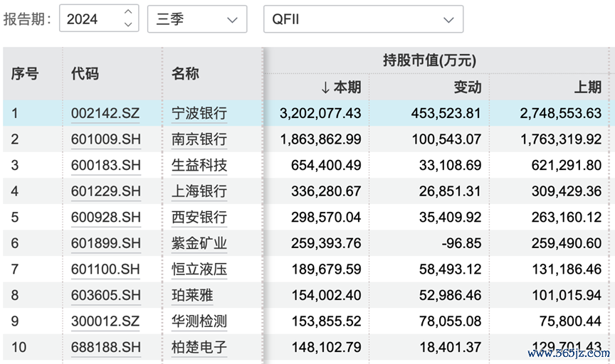The width and height of the screenshot is (615, 364).
Task: Select the change value 100,543.07
Action: click(446, 139)
